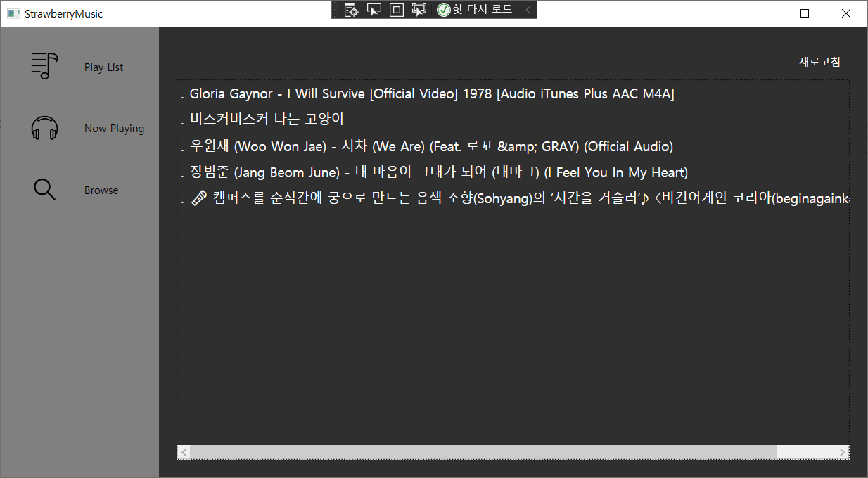
Task: Click the StrawberryMusic icon in title bar
Action: coord(13,13)
